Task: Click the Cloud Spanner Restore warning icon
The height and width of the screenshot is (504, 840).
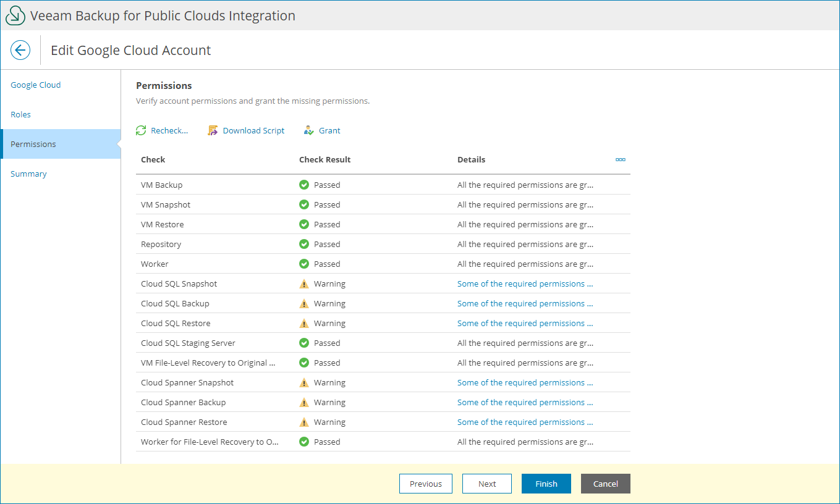Action: point(304,422)
